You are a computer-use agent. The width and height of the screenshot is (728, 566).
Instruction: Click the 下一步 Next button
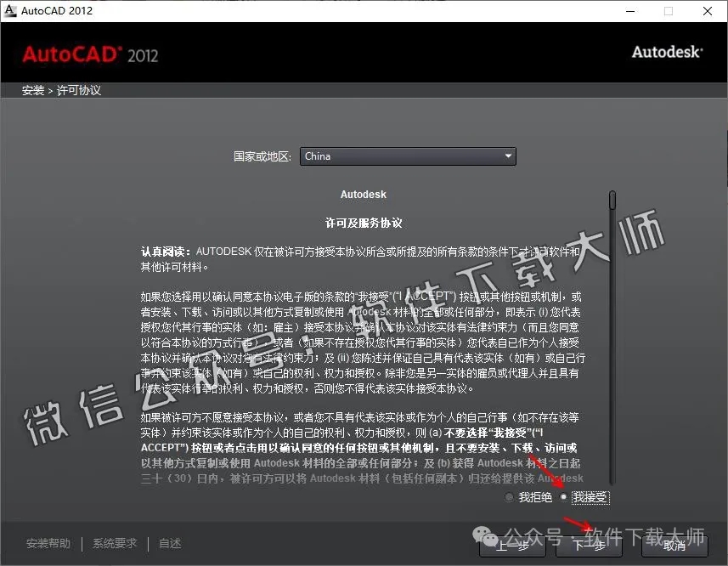click(x=590, y=547)
